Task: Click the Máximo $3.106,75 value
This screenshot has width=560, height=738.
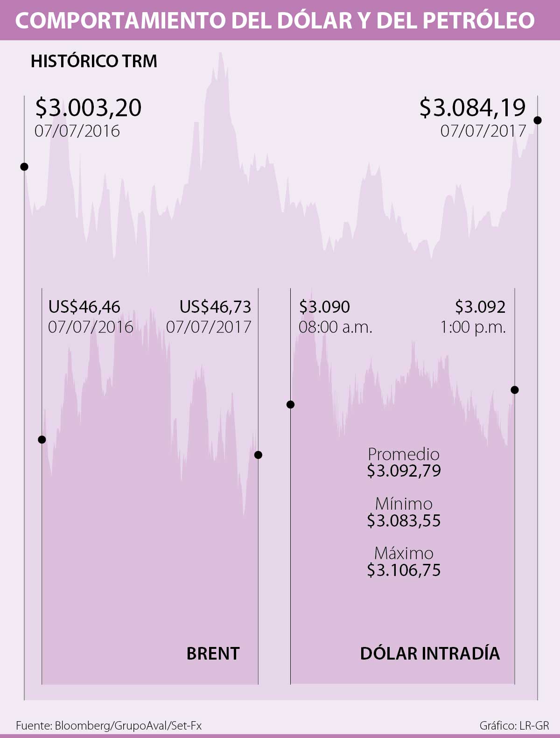Action: coord(404,569)
